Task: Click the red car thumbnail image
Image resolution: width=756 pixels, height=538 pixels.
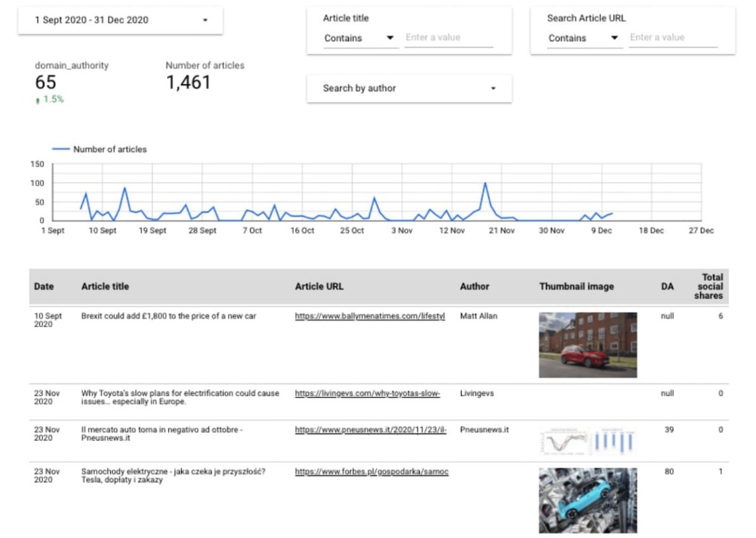Action: pyautogui.click(x=588, y=345)
